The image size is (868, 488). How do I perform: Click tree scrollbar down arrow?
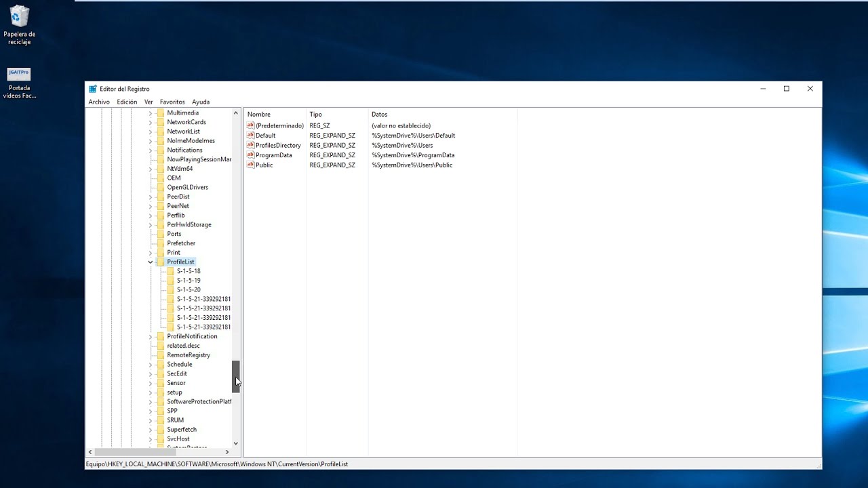(x=236, y=443)
